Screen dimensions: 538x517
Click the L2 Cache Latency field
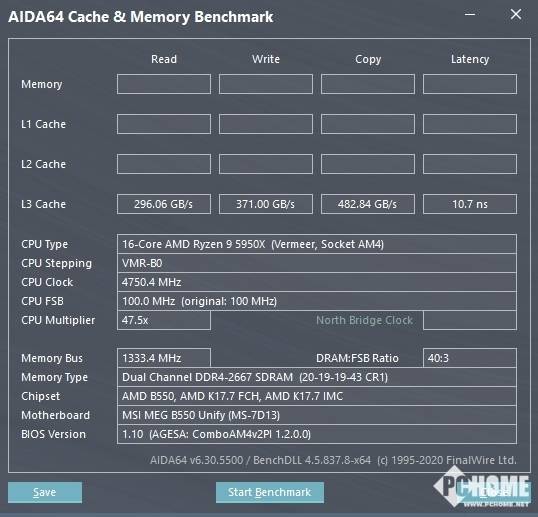pyautogui.click(x=470, y=164)
